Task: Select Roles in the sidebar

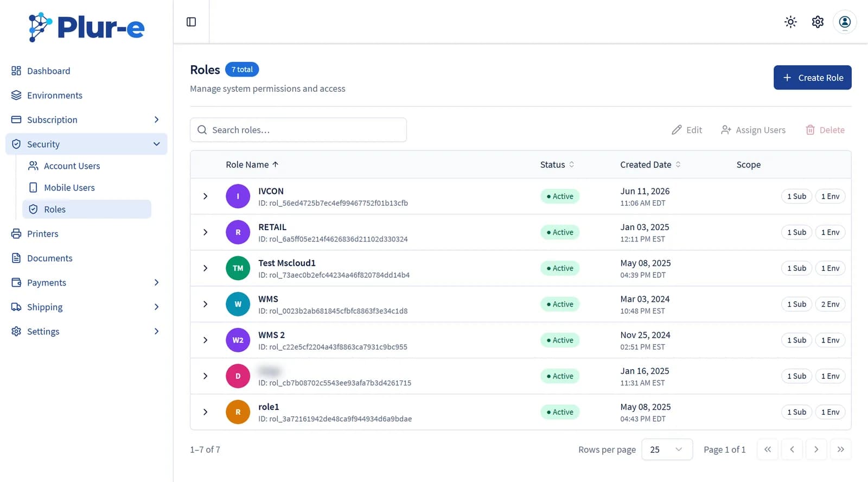Action: point(87,209)
